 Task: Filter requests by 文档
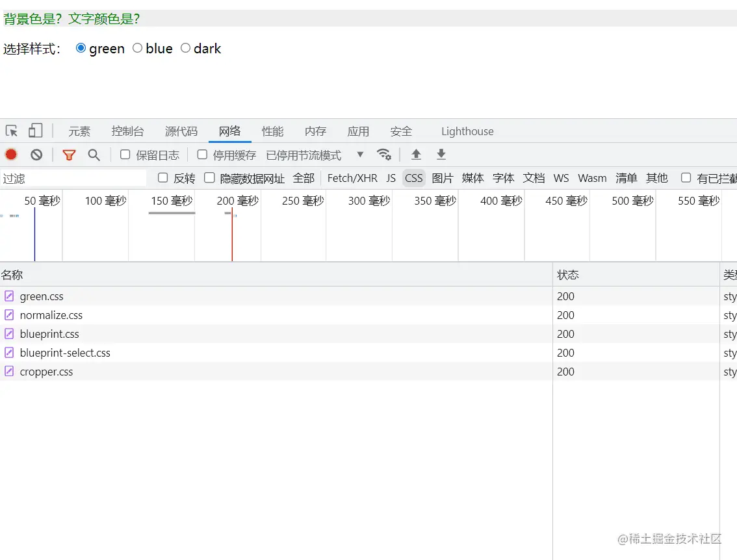(534, 178)
